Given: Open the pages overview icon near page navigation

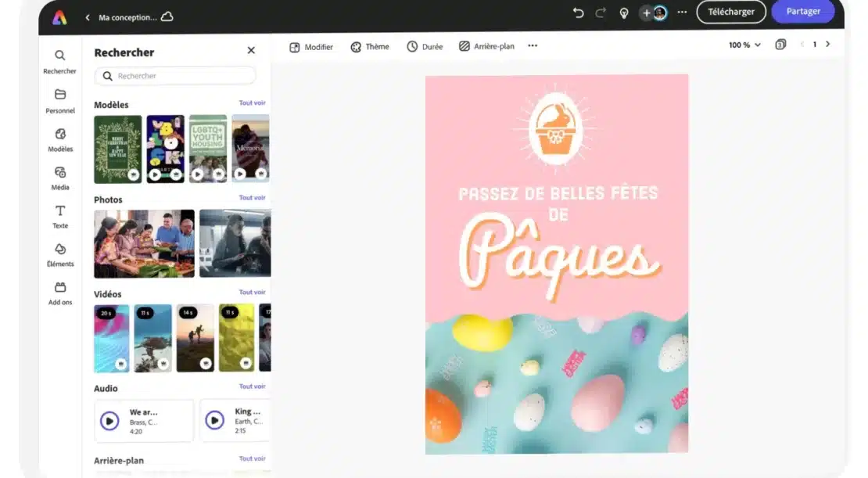Looking at the screenshot, I should [780, 45].
